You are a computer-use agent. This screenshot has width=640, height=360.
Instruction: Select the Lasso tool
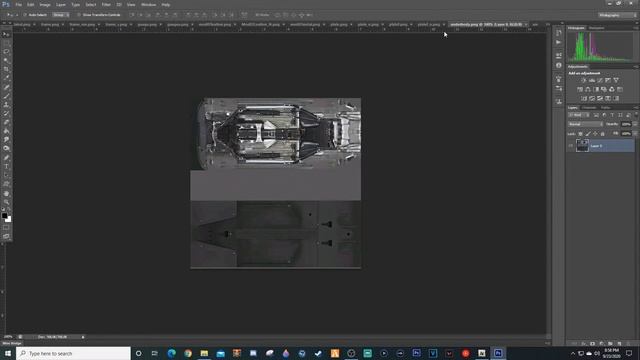(6, 52)
